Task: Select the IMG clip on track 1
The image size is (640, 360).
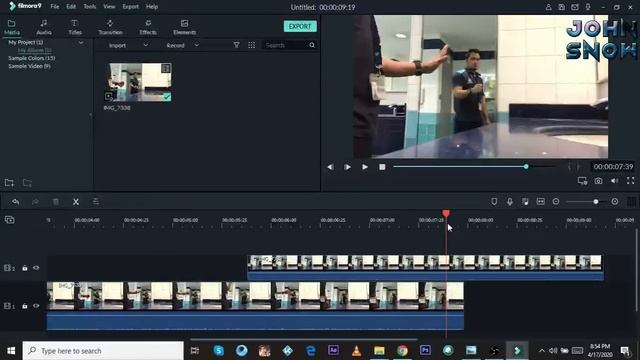Action: point(255,306)
